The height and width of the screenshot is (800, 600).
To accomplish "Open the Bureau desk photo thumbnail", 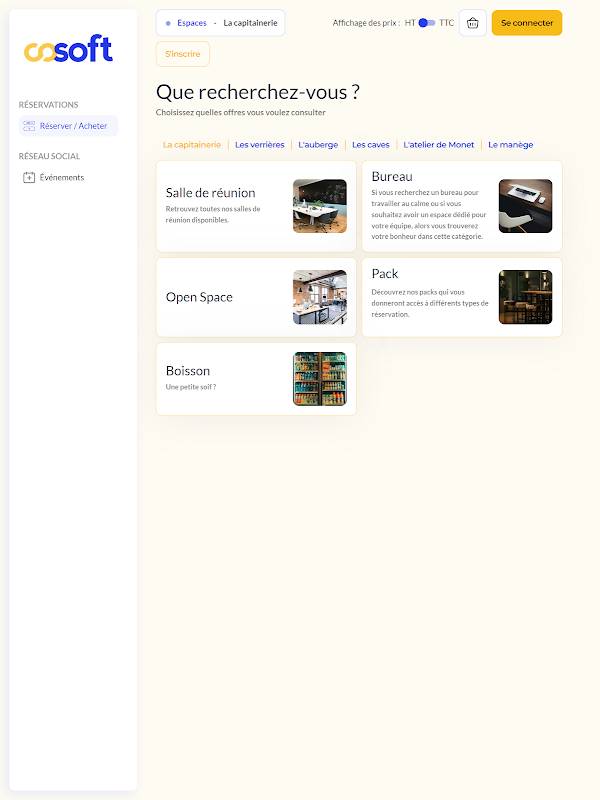I will [x=526, y=206].
